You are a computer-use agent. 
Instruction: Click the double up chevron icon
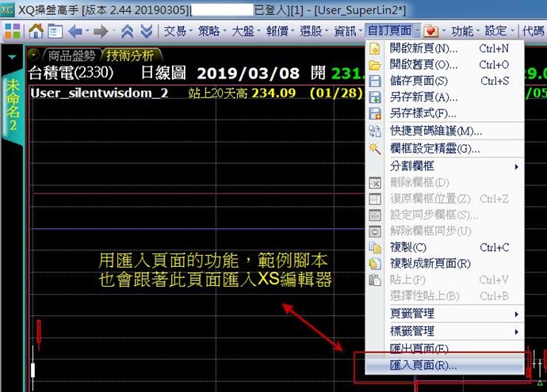coord(127,32)
